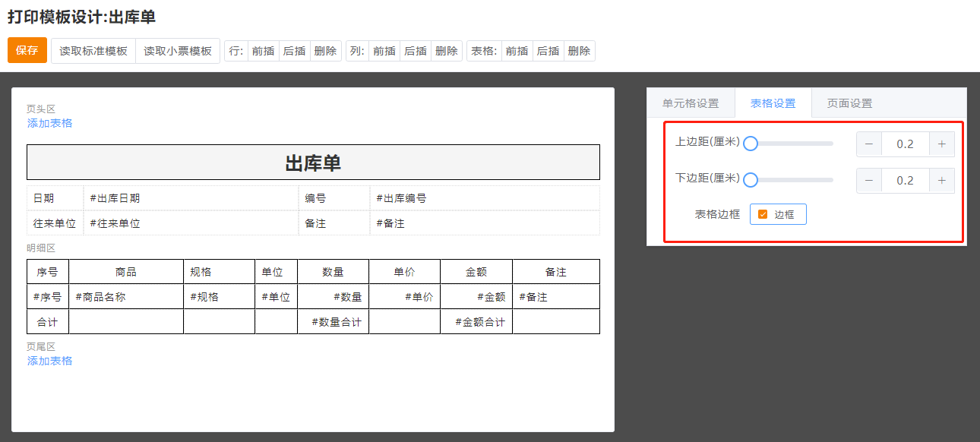Click 读取小票模板 to load receipt template

click(178, 51)
